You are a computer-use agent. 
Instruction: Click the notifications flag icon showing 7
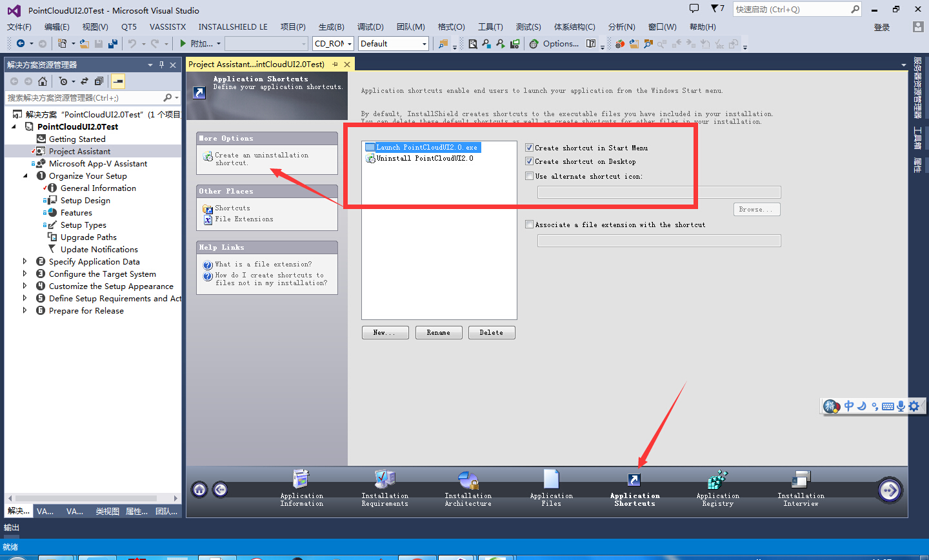point(717,8)
